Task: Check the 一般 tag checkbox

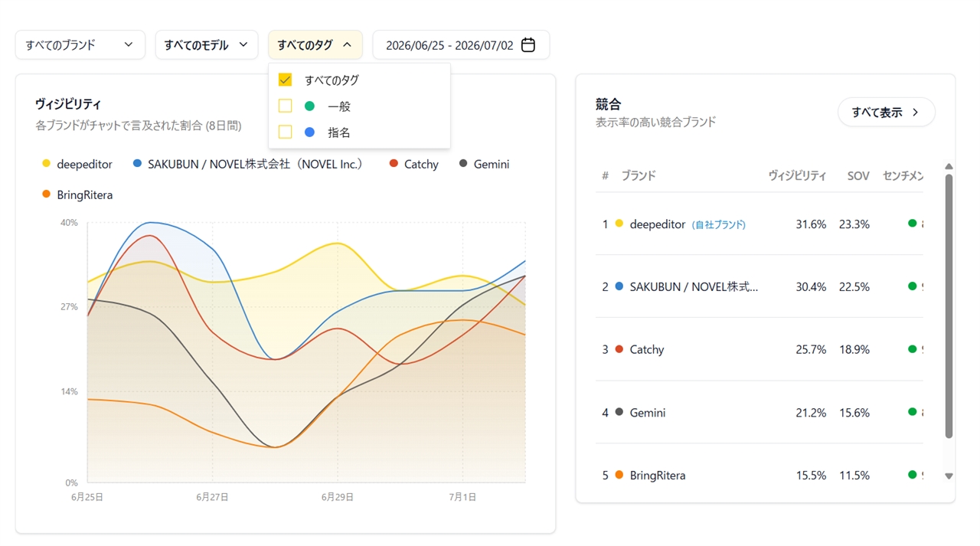Action: 285,106
